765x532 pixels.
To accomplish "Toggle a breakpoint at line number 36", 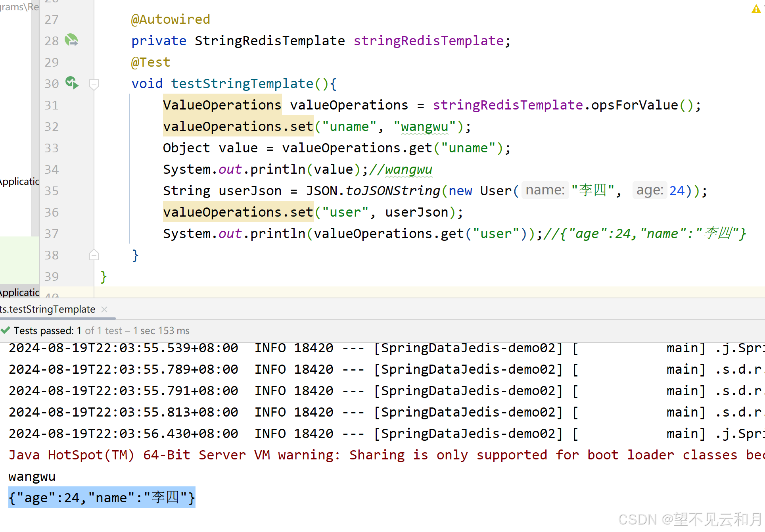I will click(52, 212).
